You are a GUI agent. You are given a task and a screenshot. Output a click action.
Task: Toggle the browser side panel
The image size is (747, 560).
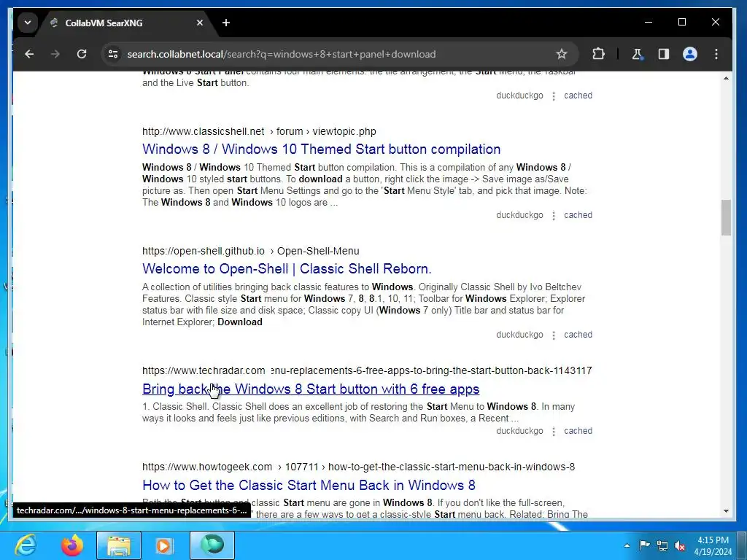pyautogui.click(x=664, y=54)
